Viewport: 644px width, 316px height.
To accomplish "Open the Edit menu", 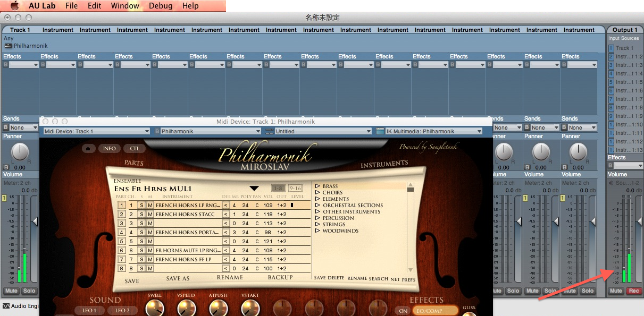I will pos(95,6).
